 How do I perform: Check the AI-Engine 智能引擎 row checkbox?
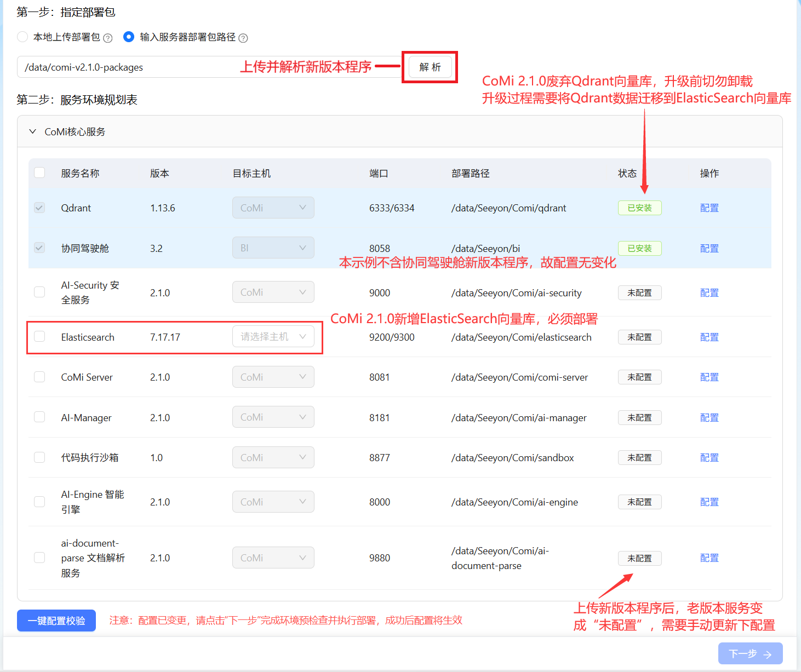pos(39,502)
